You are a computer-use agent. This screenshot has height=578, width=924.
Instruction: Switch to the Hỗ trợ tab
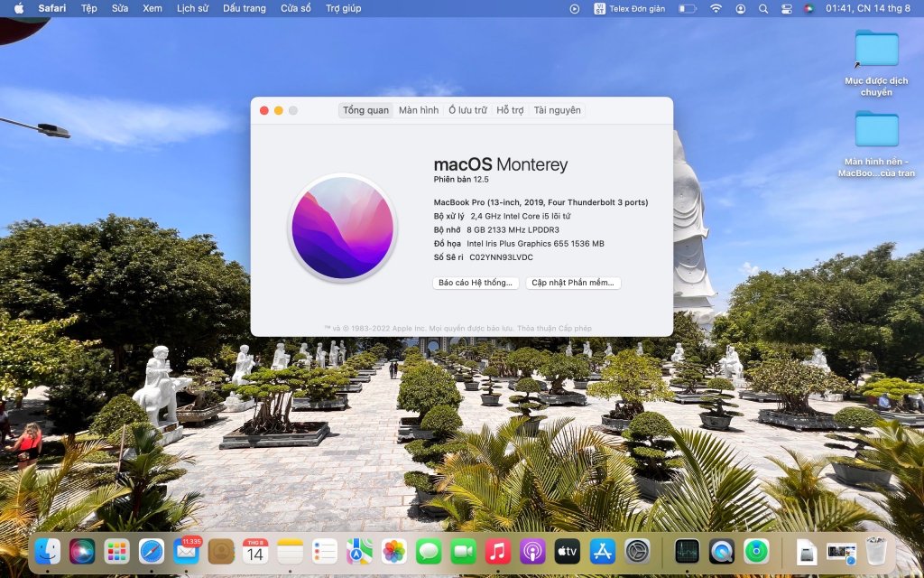[x=510, y=110]
